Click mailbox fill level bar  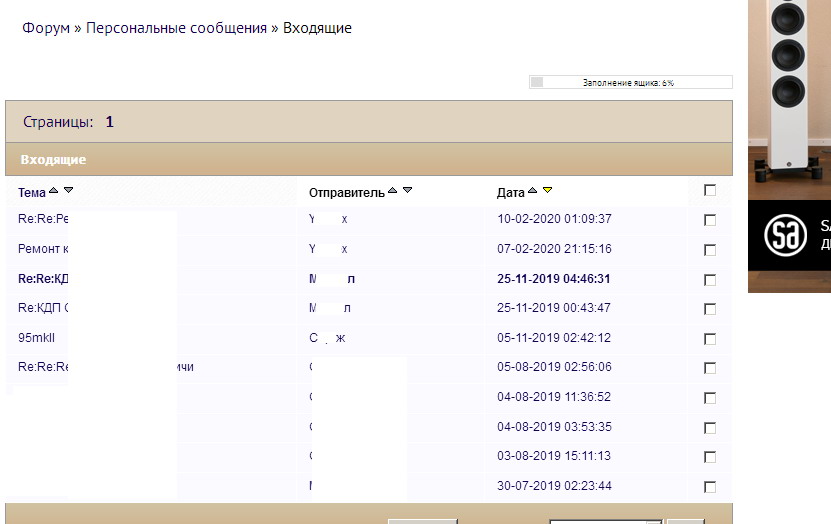pyautogui.click(x=630, y=83)
